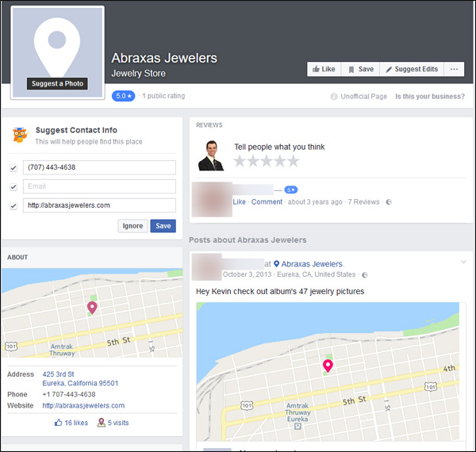Click the first star to rate the place
This screenshot has height=452, width=476.
240,161
